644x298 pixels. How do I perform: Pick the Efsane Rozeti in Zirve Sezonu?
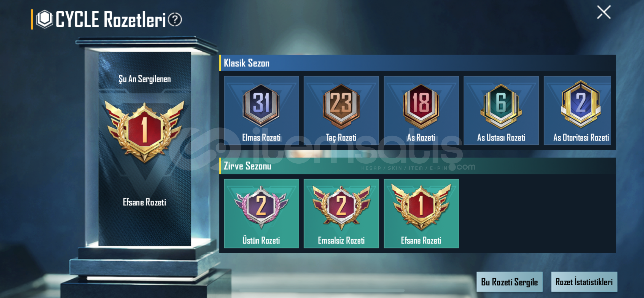coord(421,214)
